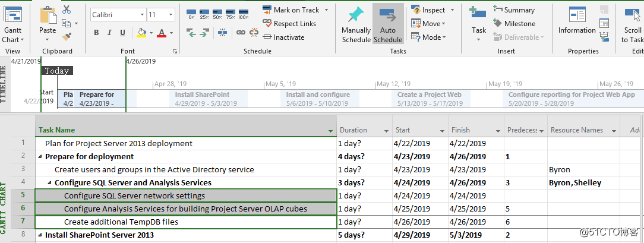This screenshot has height=243, width=644.
Task: Select the Format Painter brush
Action: 67,37
